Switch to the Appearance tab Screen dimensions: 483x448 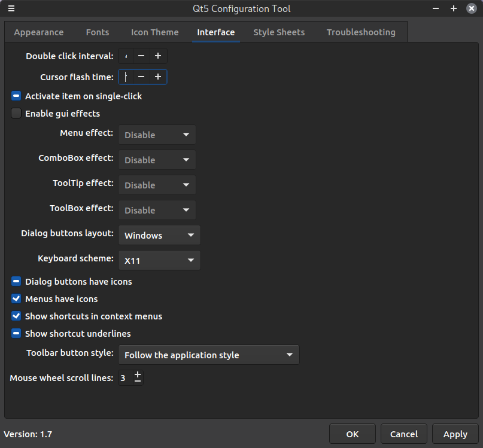point(39,32)
